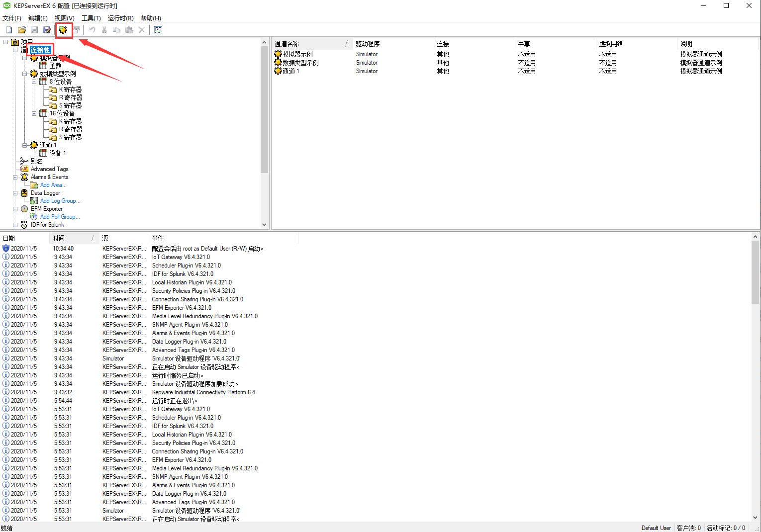Open the 工具(T) menu

(x=91, y=18)
